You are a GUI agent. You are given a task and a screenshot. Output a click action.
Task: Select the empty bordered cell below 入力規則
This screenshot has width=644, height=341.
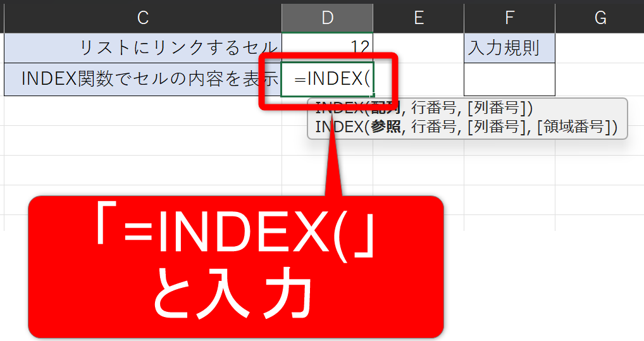point(509,79)
